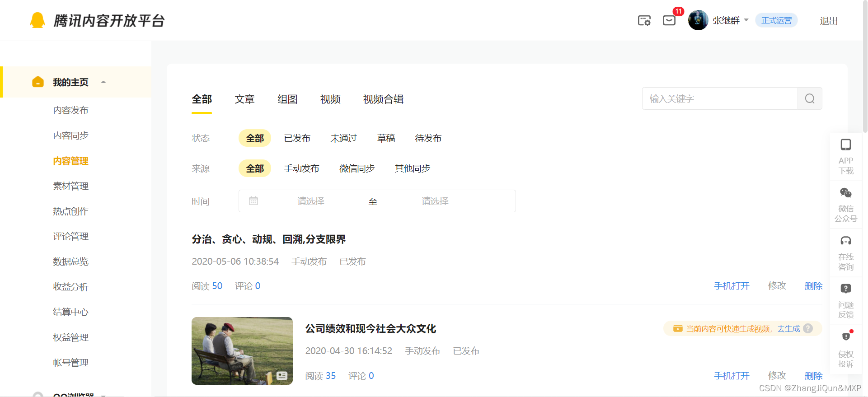Filter status by 待发布
Image resolution: width=868 pixels, height=397 pixels.
[428, 138]
